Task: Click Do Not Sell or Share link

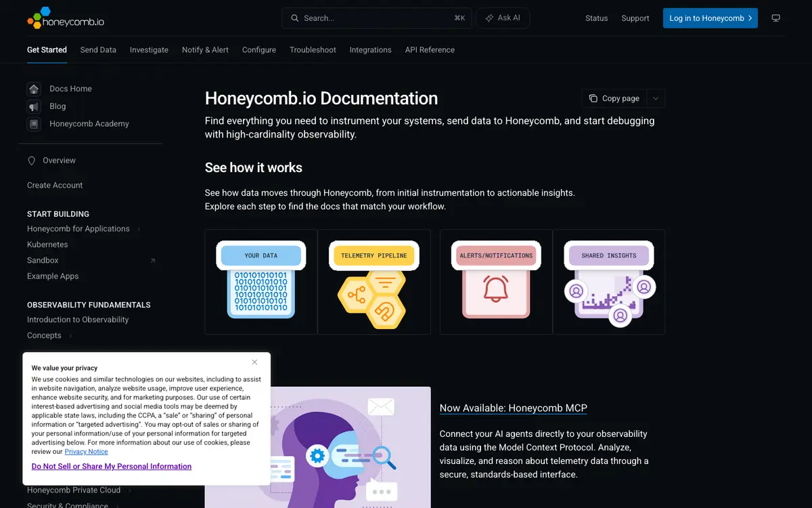Action: coord(112,467)
